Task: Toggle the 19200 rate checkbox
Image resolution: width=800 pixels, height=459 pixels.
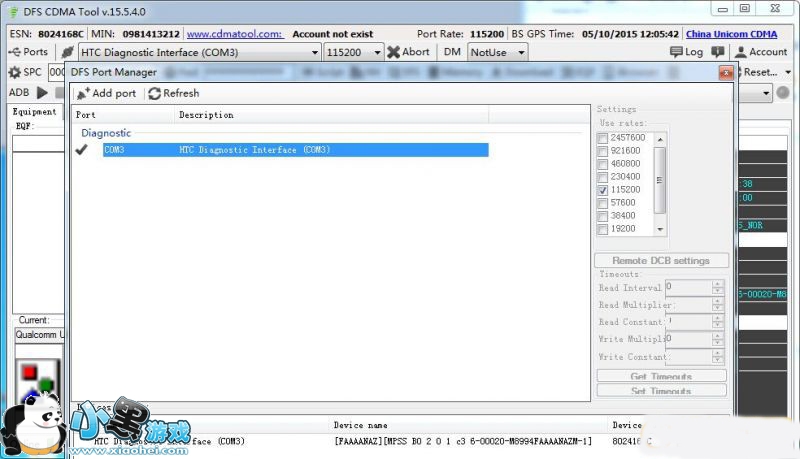Action: pyautogui.click(x=603, y=229)
